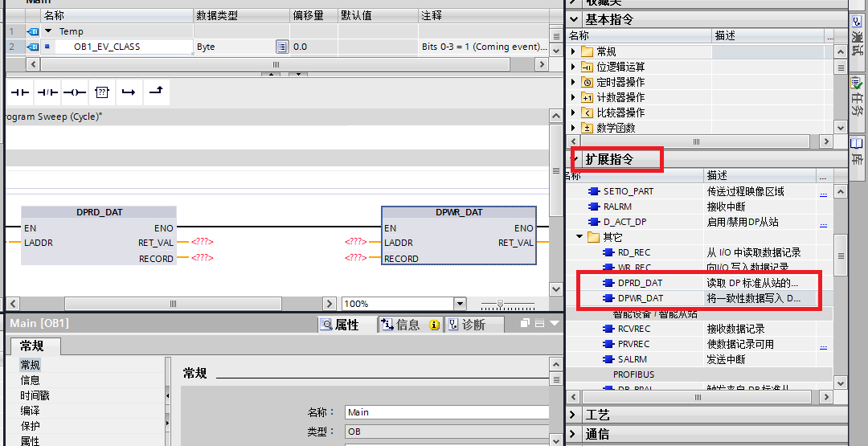Viewport: 868px width, 446px height.
Task: Select the SALRM instruction icon
Action: [608, 359]
